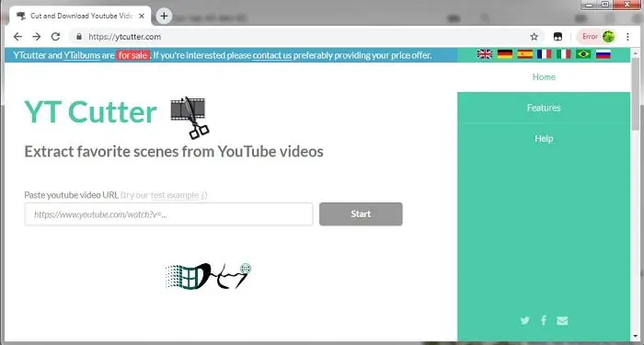644x345 pixels.
Task: Open the Twitter icon in sidebar
Action: [525, 321]
